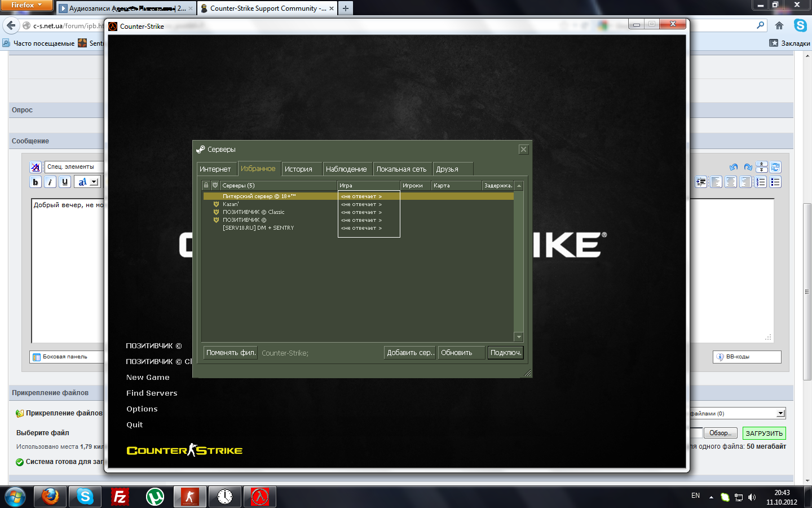Click Quit in Counter-Strike menu
This screenshot has width=812, height=508.
[x=135, y=424]
